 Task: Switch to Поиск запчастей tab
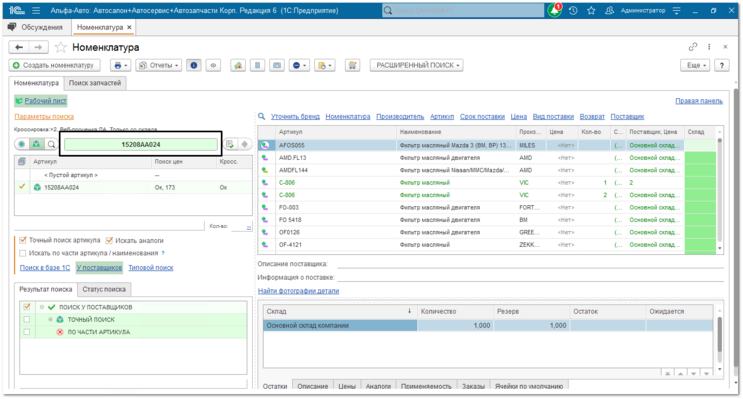95,83
